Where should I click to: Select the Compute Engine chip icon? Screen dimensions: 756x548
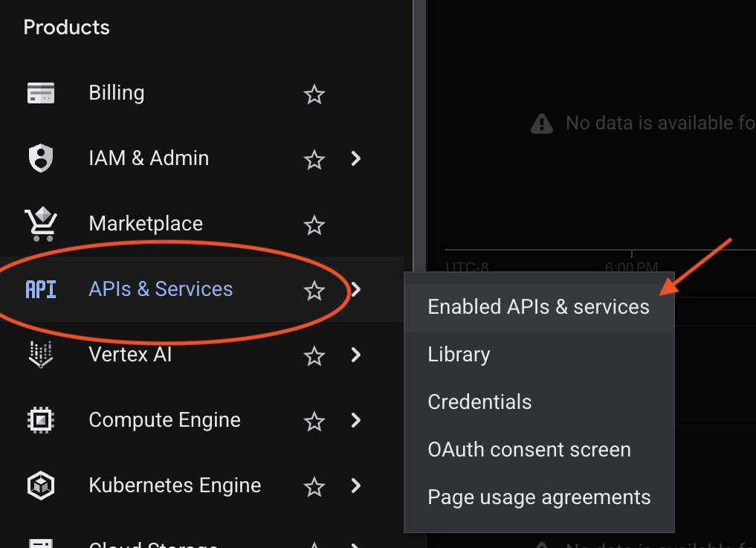(40, 420)
